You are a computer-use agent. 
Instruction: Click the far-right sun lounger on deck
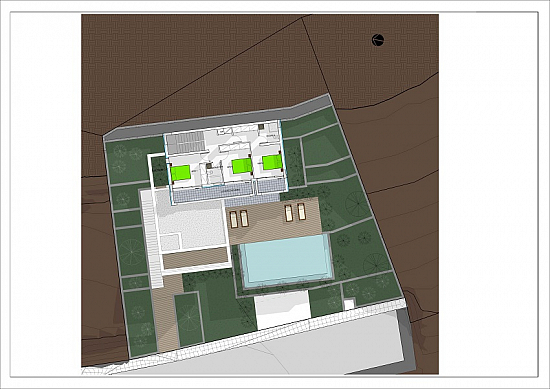[x=301, y=212]
